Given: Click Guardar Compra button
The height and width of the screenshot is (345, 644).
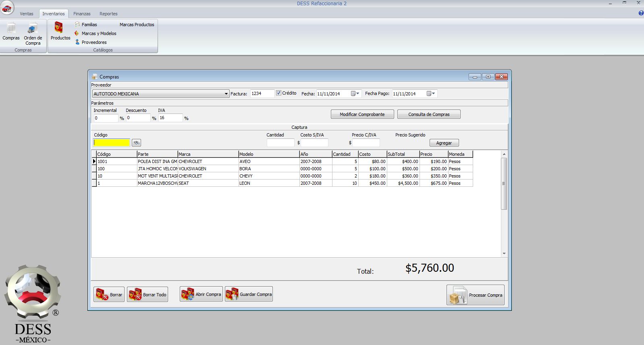Looking at the screenshot, I should coord(249,294).
